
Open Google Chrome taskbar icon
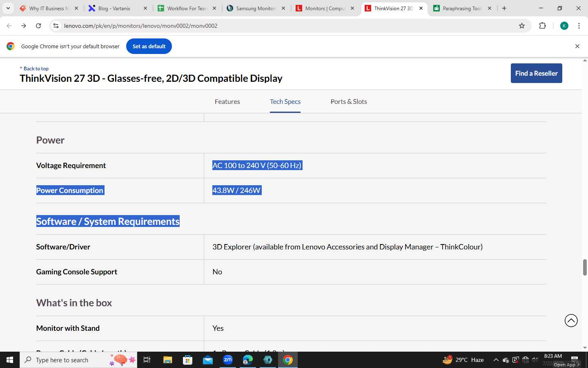click(x=288, y=360)
